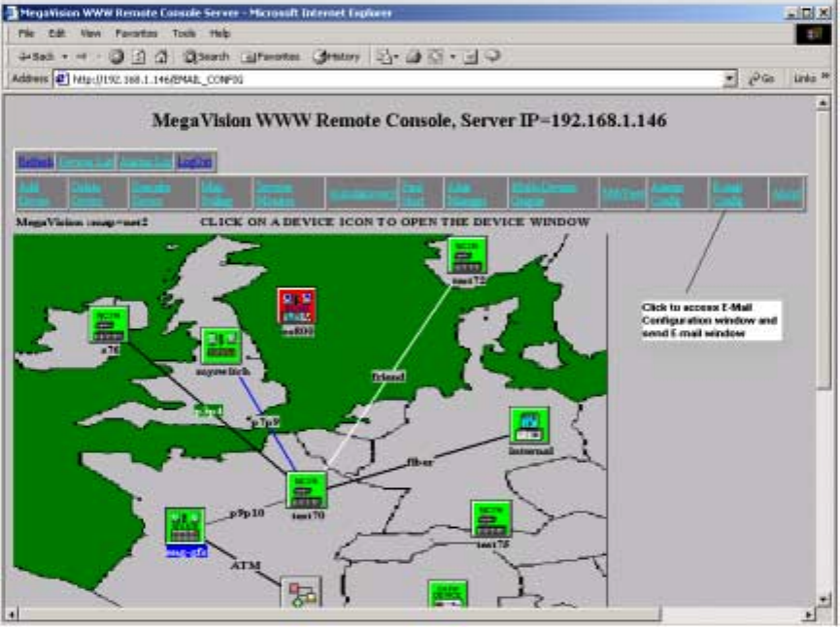Image resolution: width=840 pixels, height=627 pixels.
Task: Expand the Links toolbar chevron
Action: pos(825,77)
